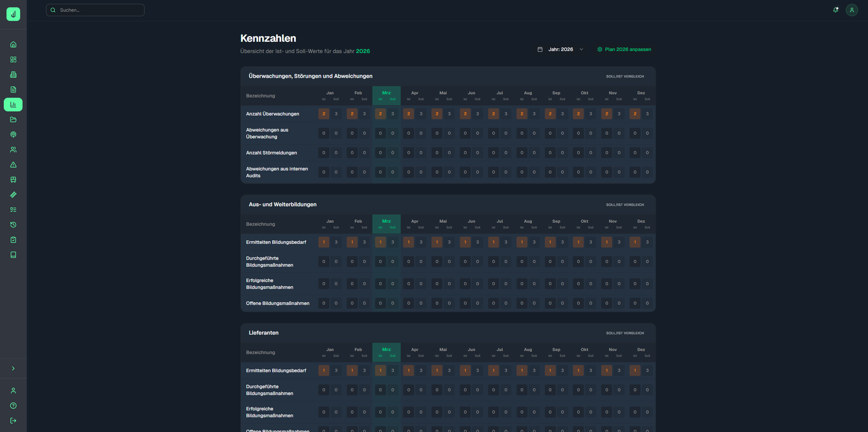The height and width of the screenshot is (432, 868).
Task: Expand the sidebar with the chevron arrow
Action: 13,369
